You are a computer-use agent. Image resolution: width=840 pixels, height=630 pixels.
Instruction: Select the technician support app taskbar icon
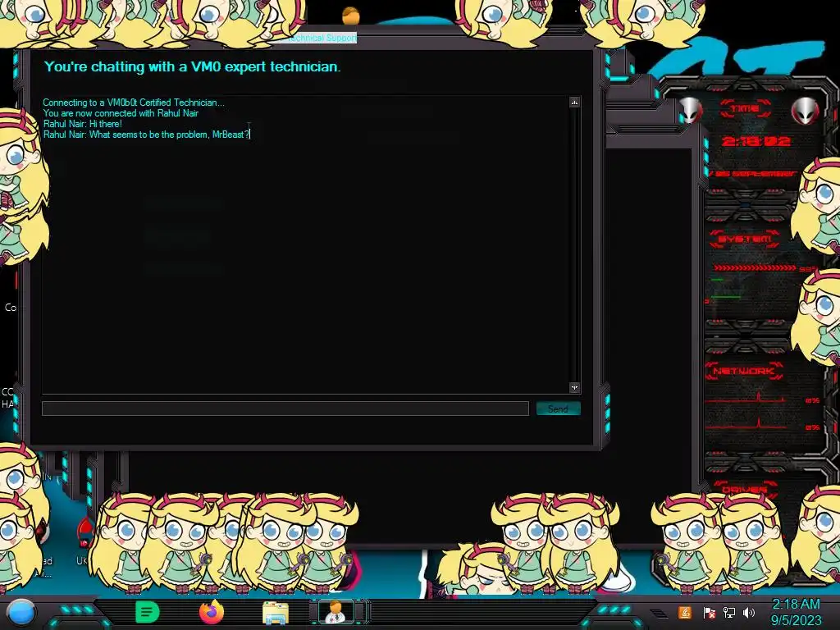(336, 612)
